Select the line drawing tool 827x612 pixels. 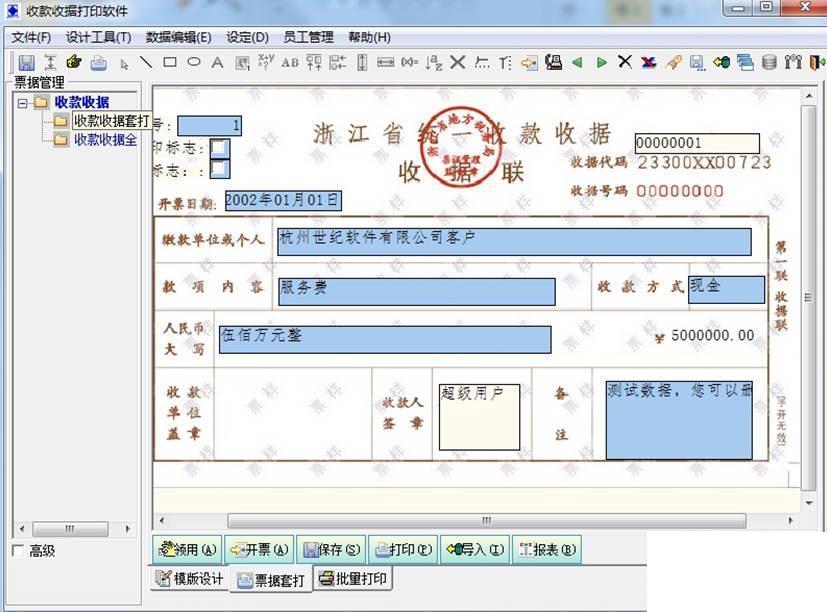click(146, 62)
